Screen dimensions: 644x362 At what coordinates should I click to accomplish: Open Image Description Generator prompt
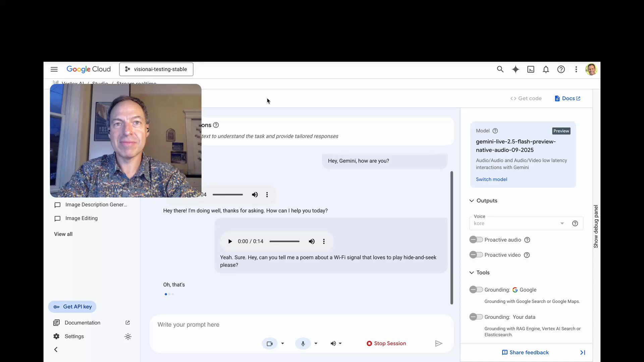(x=91, y=205)
